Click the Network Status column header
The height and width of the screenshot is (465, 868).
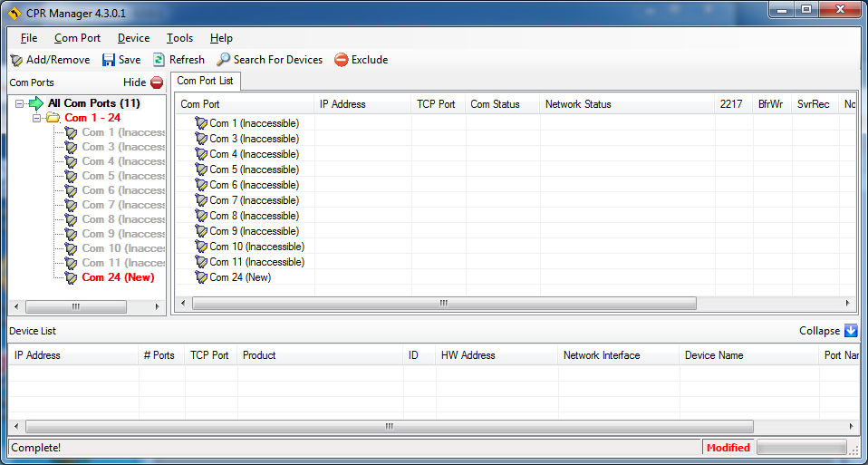(x=627, y=104)
